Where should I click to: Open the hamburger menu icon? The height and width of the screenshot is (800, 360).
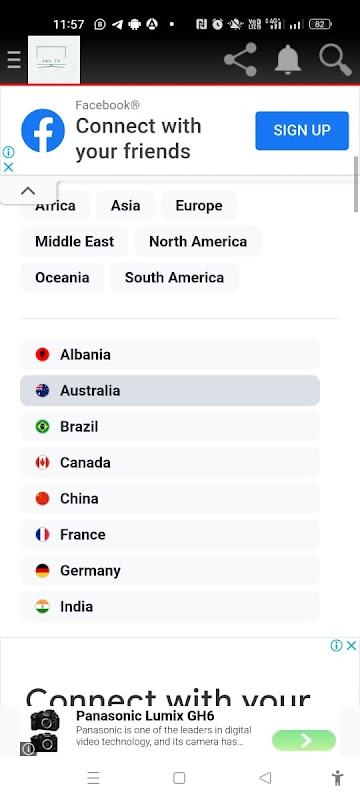pyautogui.click(x=14, y=60)
